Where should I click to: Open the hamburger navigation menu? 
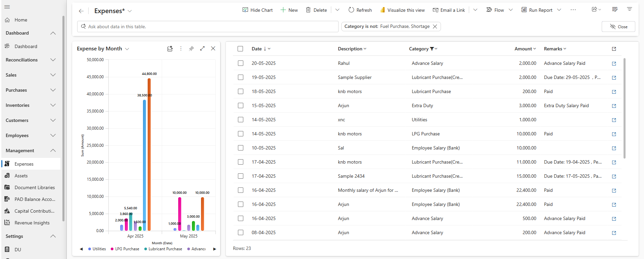(7, 7)
